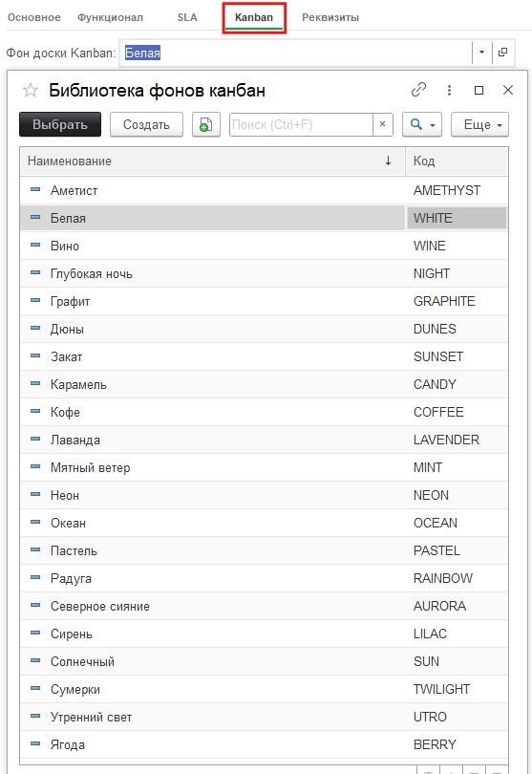
Task: Click row icon next to Неон
Action: (35, 495)
